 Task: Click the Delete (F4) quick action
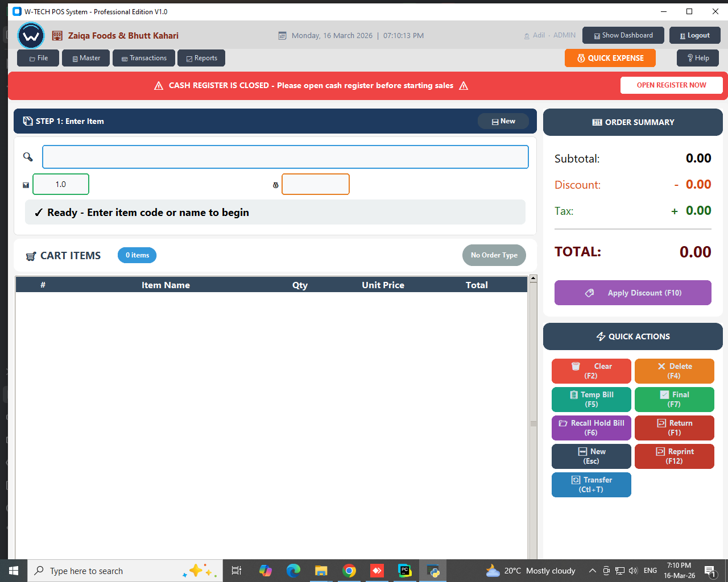point(675,371)
